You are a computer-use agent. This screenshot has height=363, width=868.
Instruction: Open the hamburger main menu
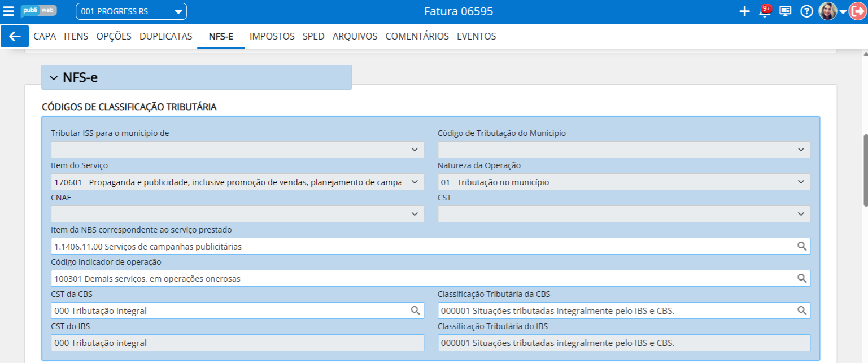coord(8,11)
